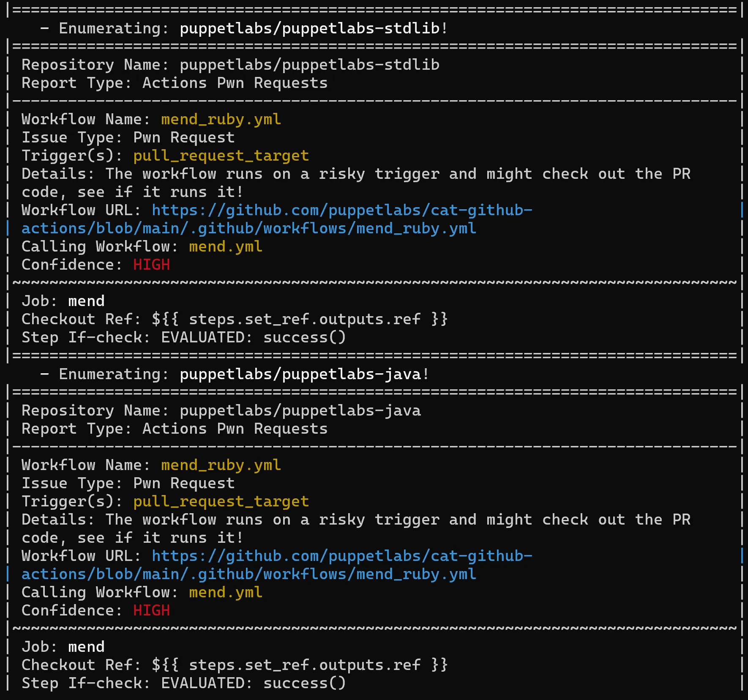
Task: Select Repository Name value puppetlabs/puppetlabs-java
Action: click(x=300, y=411)
